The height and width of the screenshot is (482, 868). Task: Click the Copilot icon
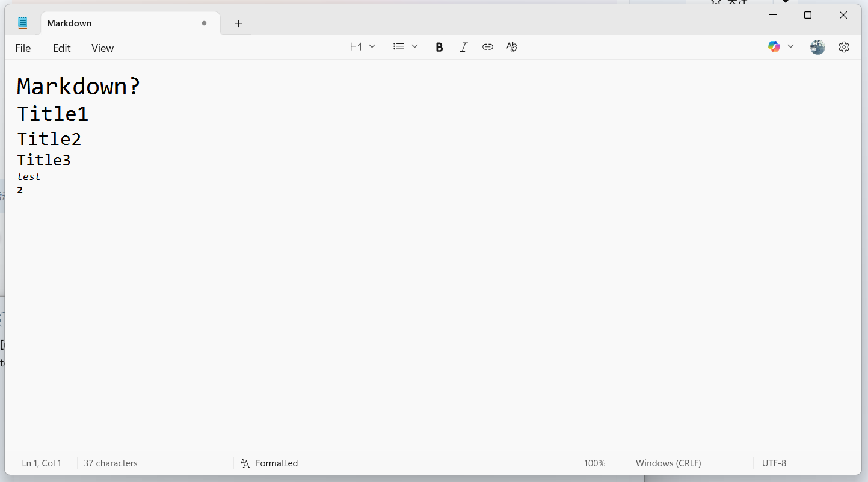774,47
